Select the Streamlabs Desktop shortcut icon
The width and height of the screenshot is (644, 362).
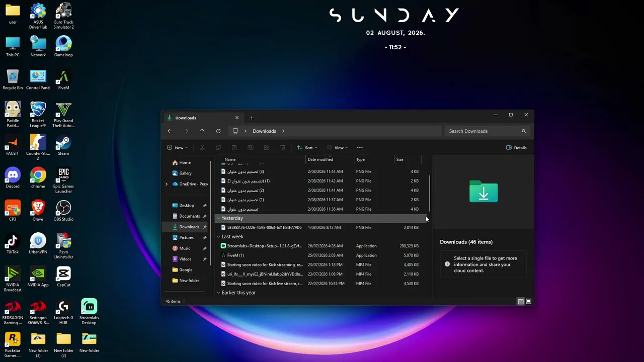point(89,312)
